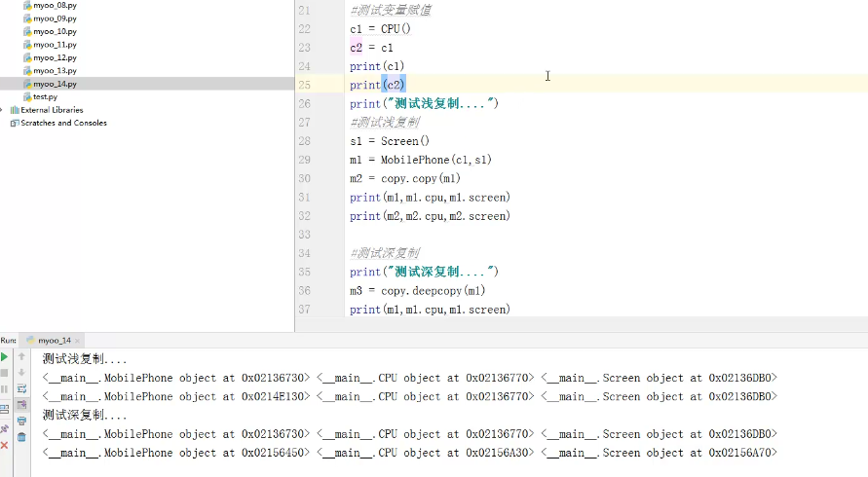The width and height of the screenshot is (868, 477).
Task: Select myoo_13.py in the project tree
Action: point(55,70)
